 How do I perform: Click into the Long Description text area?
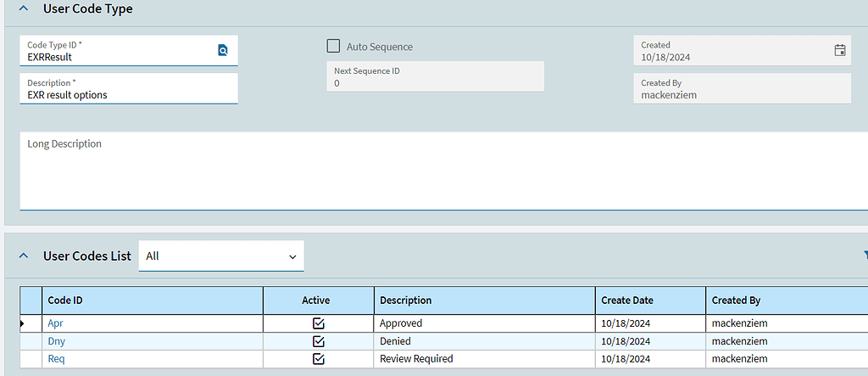(x=444, y=171)
